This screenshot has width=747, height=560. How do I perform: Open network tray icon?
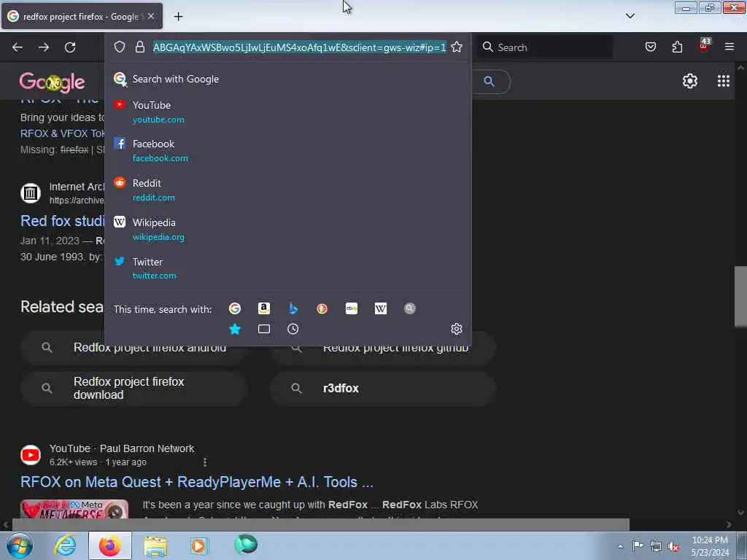click(x=656, y=546)
